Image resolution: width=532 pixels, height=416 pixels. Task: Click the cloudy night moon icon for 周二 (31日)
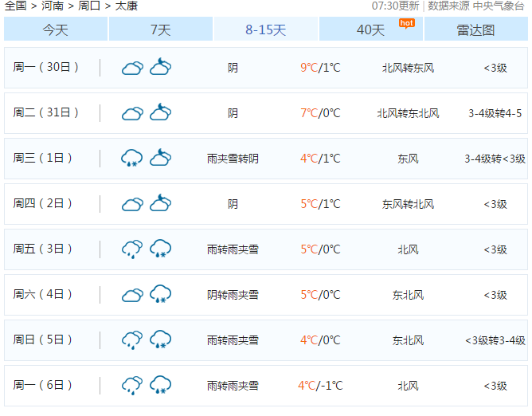[x=161, y=112]
